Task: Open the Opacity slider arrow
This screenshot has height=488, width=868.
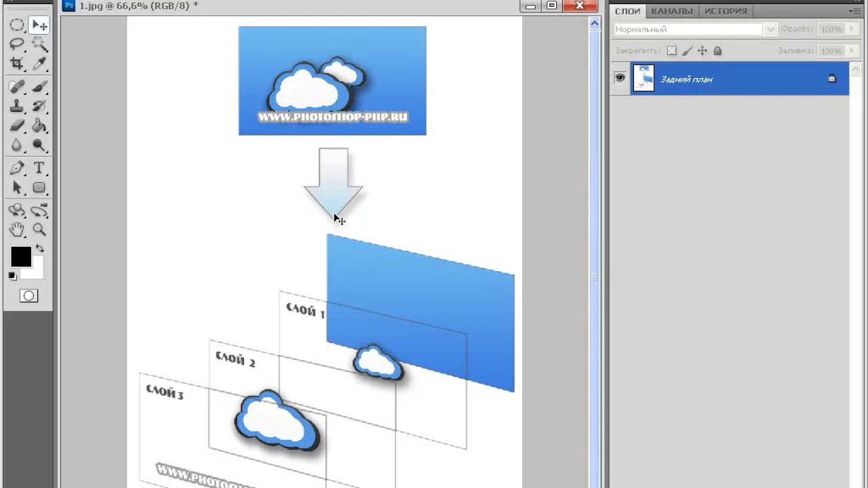Action: click(850, 29)
